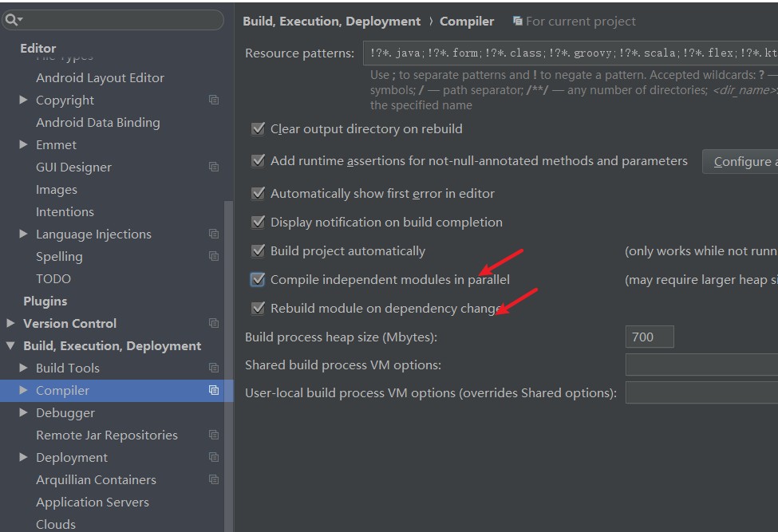Click the project-level icon beside Language Injections
778x532 pixels.
coord(214,234)
